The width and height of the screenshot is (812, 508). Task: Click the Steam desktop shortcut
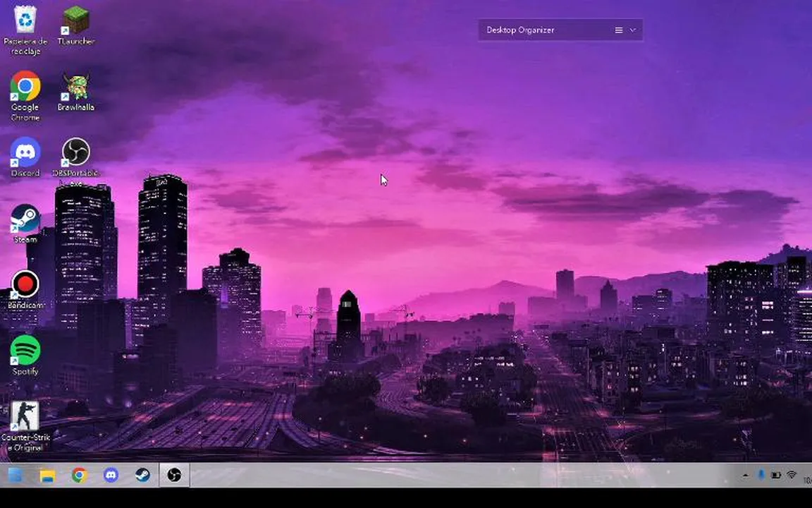tap(25, 223)
